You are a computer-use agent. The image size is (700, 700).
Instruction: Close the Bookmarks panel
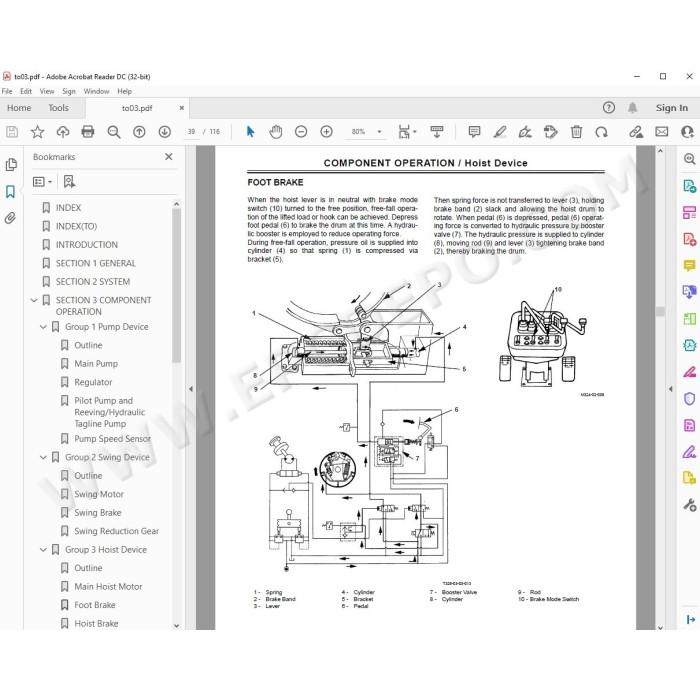pyautogui.click(x=169, y=157)
